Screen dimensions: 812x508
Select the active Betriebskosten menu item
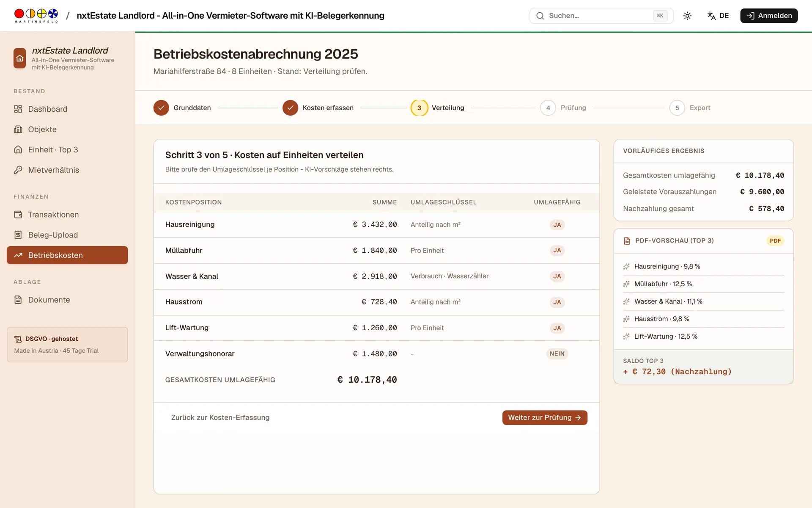tap(67, 255)
